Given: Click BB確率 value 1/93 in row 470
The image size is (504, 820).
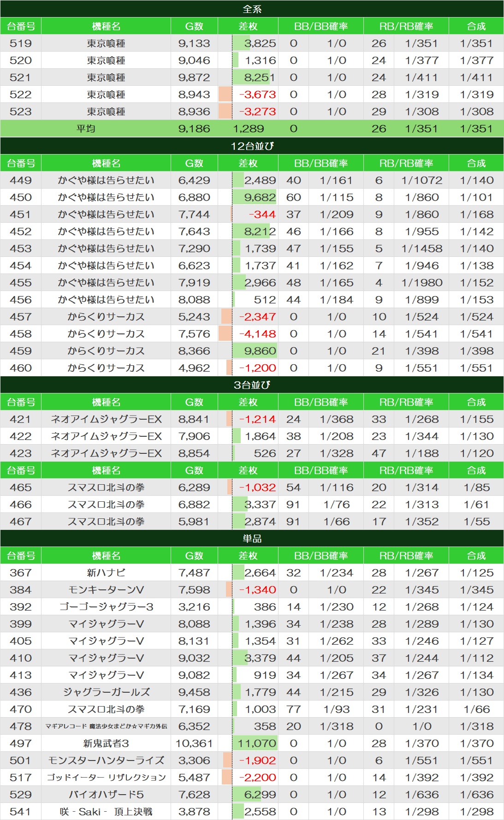Looking at the screenshot, I should click(x=337, y=709).
